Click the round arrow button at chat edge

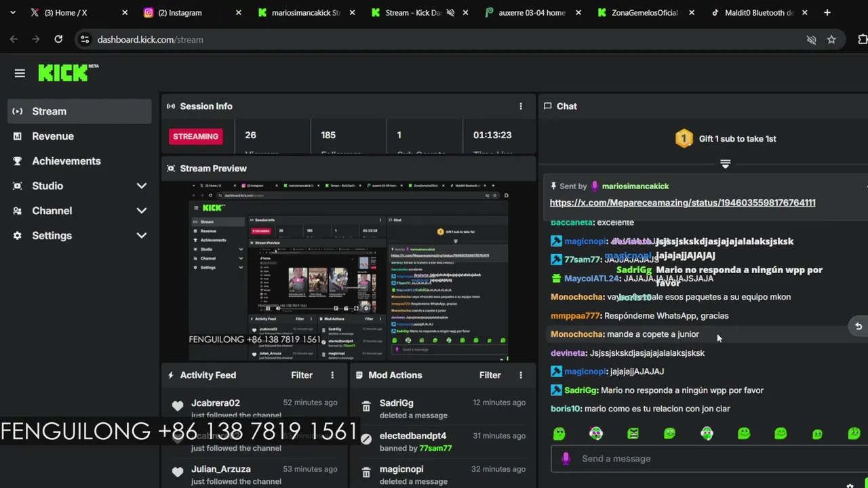pos(859,327)
